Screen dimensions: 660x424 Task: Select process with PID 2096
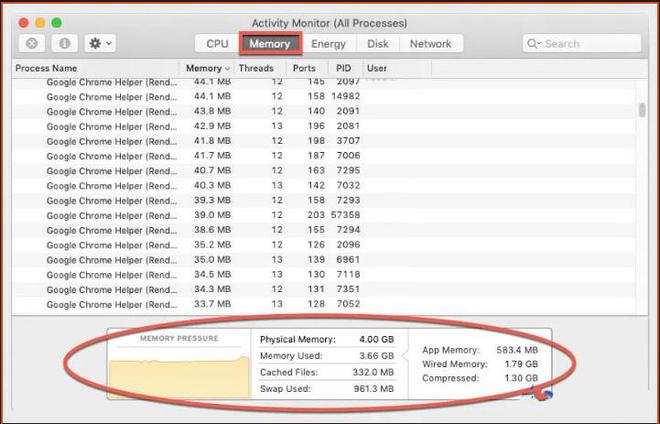pos(324,245)
